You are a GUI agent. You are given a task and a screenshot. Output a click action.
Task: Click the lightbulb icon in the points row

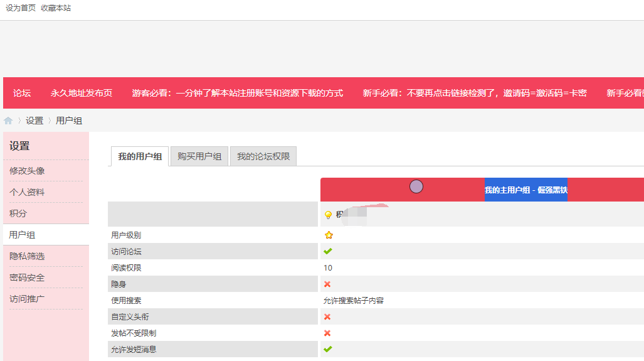(328, 215)
